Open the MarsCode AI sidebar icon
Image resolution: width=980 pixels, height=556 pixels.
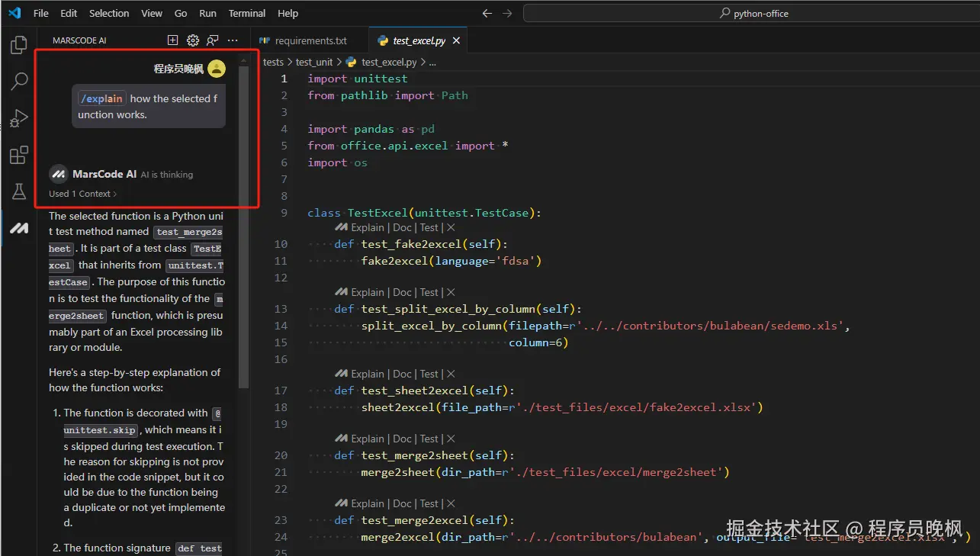[19, 228]
